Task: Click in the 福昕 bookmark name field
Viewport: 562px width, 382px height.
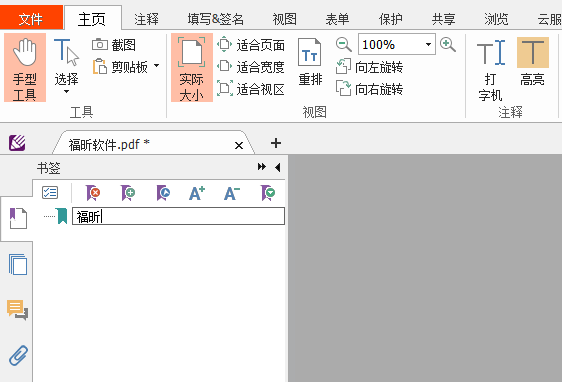Action: [x=178, y=216]
